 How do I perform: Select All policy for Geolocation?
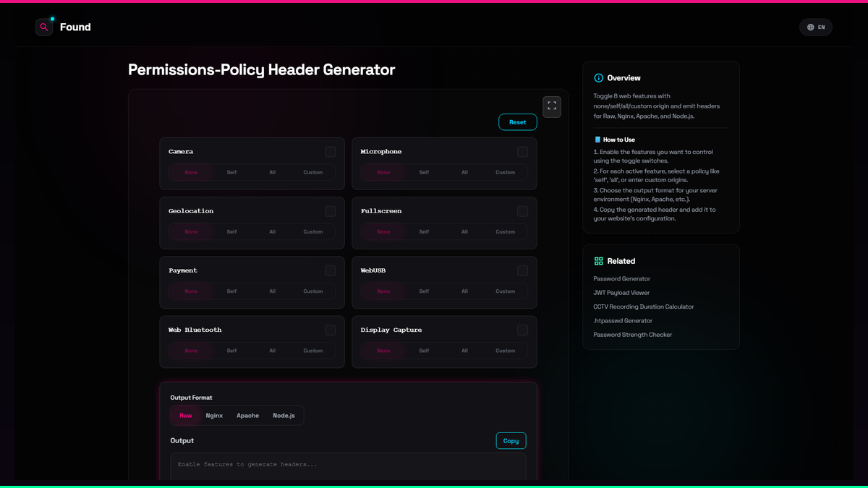click(x=272, y=231)
